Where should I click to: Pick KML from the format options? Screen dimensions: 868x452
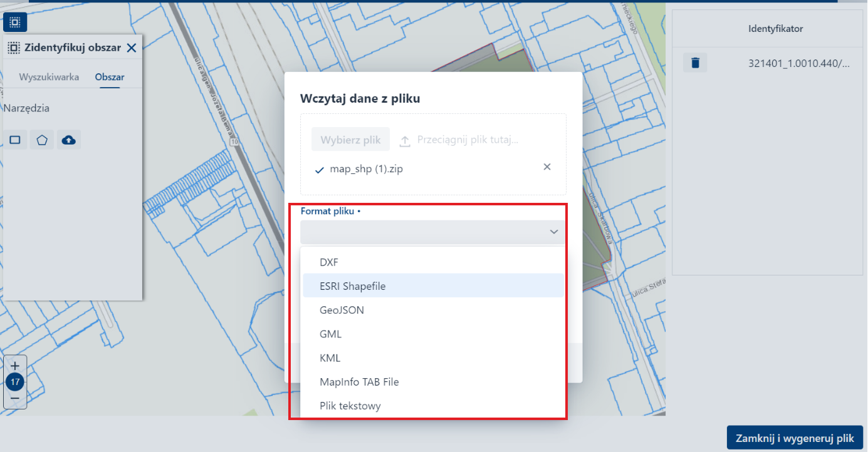[330, 357]
